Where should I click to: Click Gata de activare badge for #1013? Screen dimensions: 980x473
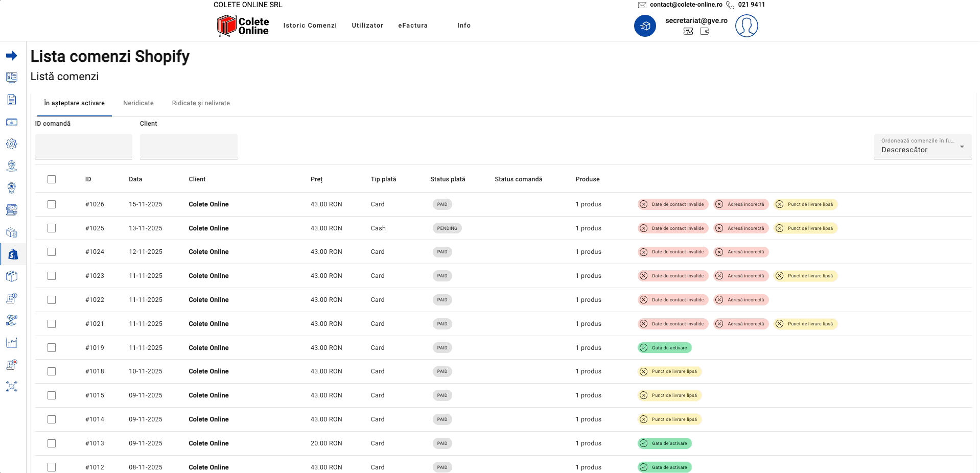(664, 443)
